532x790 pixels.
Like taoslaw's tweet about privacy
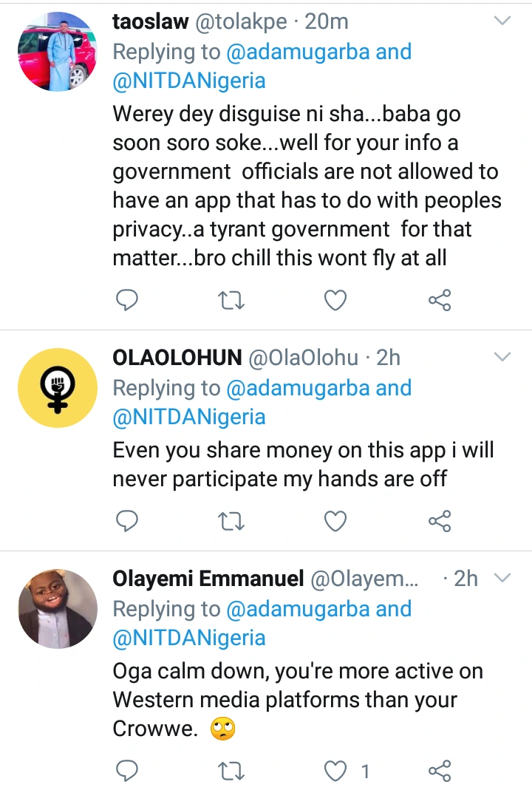(336, 300)
